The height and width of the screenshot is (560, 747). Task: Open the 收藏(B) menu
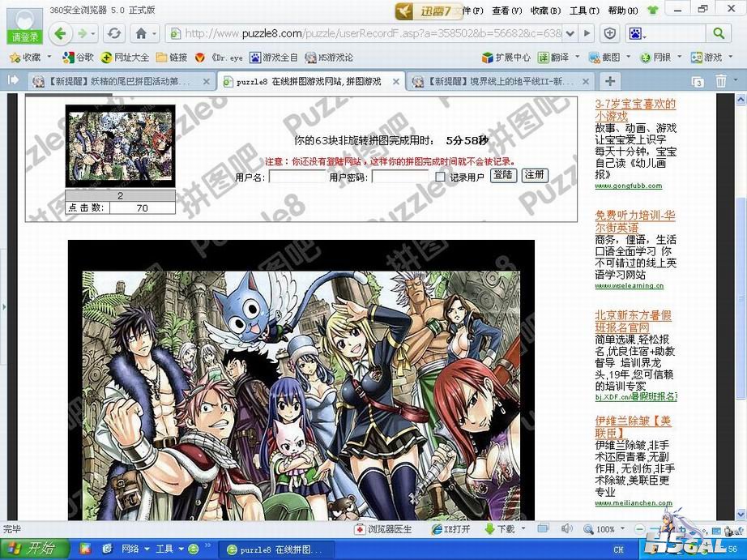[x=545, y=11]
